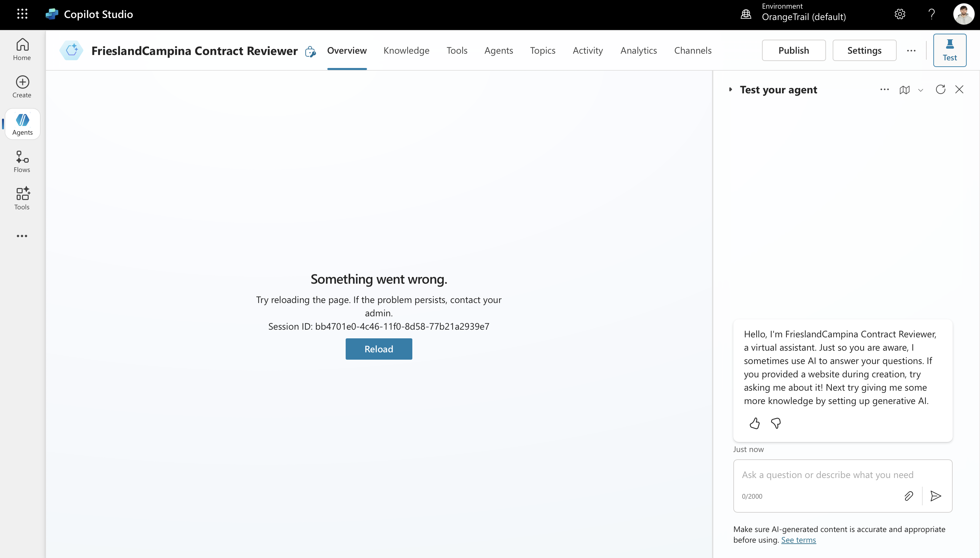Click the Just now timestamp
The image size is (980, 558).
pyautogui.click(x=748, y=449)
